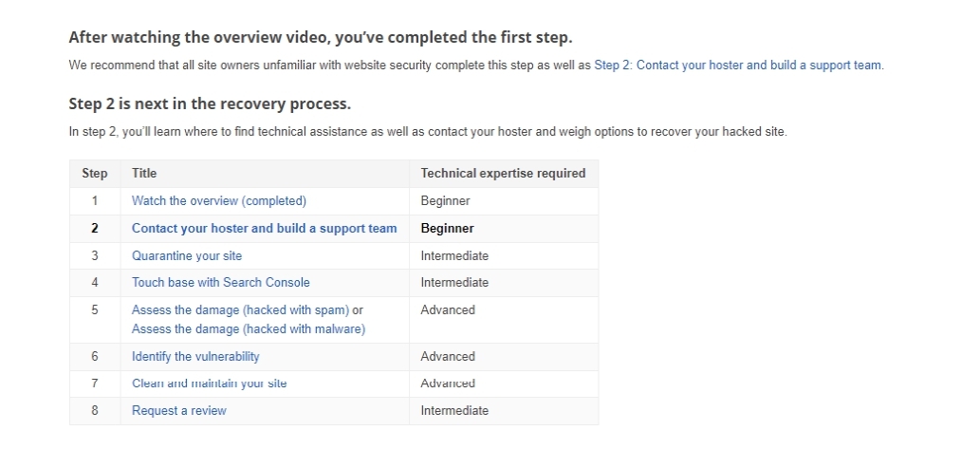
Task: Click the 'Request a review' link
Action: click(179, 411)
